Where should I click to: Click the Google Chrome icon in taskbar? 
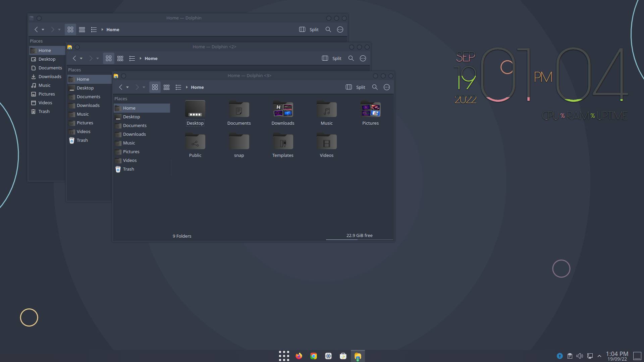point(313,356)
